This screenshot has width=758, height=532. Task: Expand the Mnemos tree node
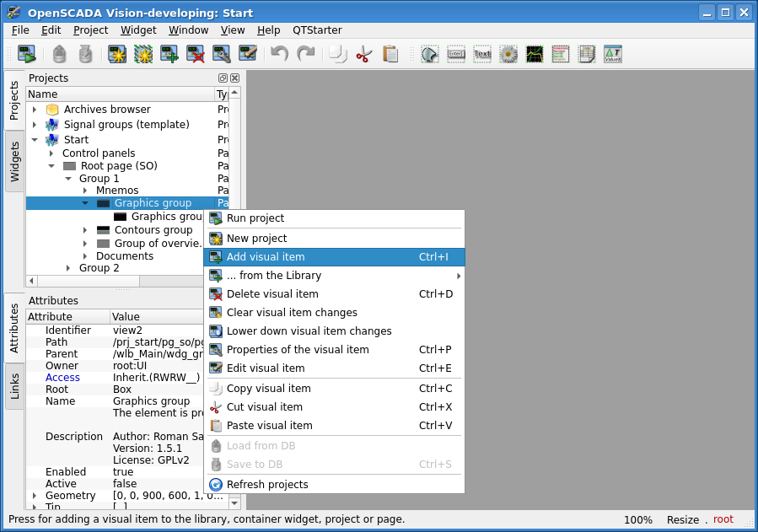click(85, 191)
